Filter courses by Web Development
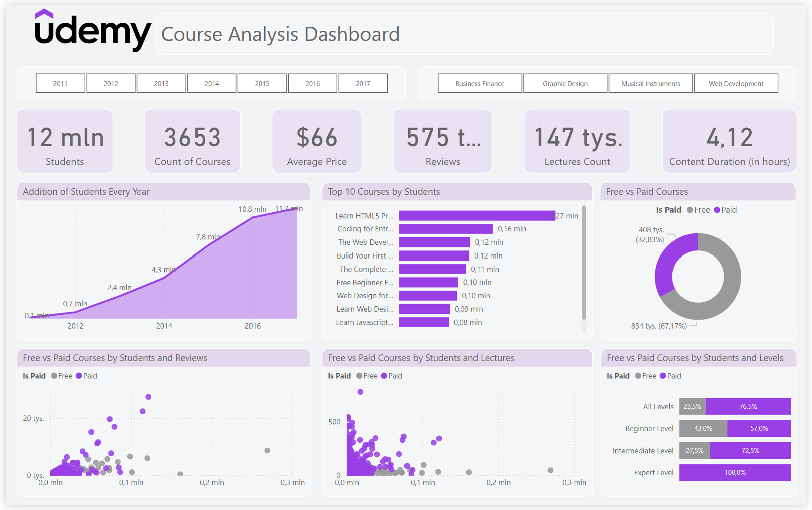This screenshot has height=510, width=812. tap(736, 83)
